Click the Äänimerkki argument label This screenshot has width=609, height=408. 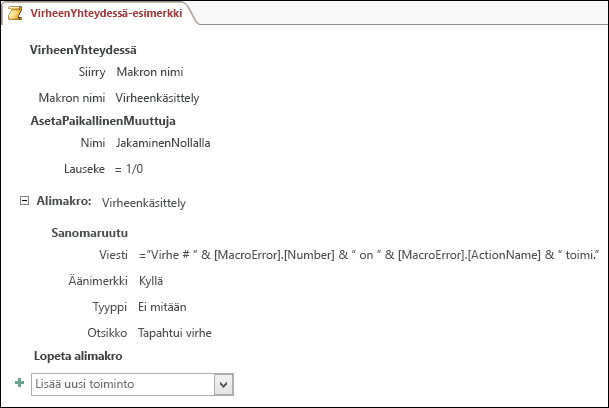click(98, 281)
